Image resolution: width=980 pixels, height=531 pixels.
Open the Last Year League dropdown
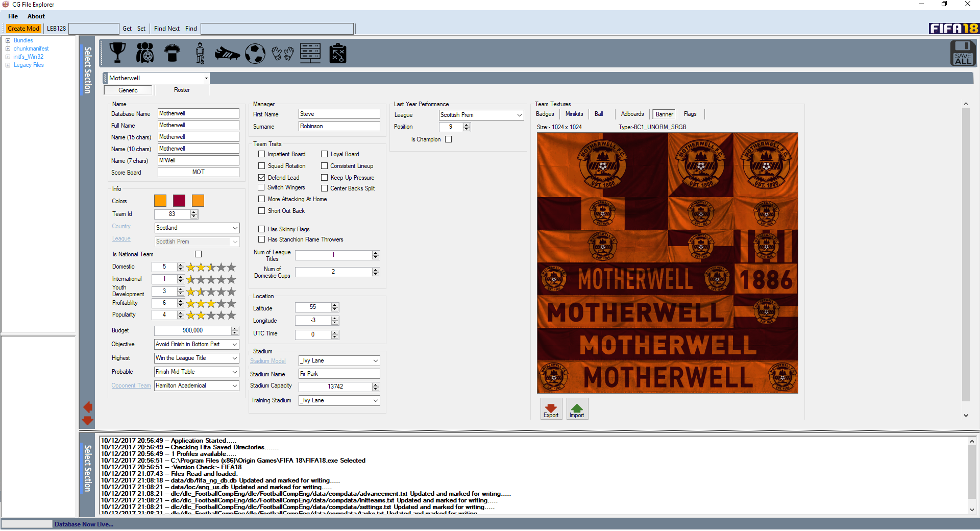[x=519, y=115]
